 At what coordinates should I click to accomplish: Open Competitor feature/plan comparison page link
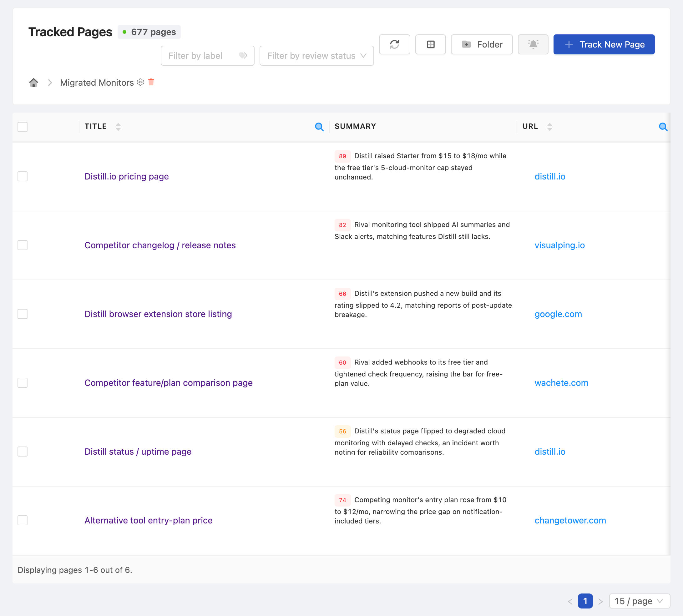[x=169, y=383]
